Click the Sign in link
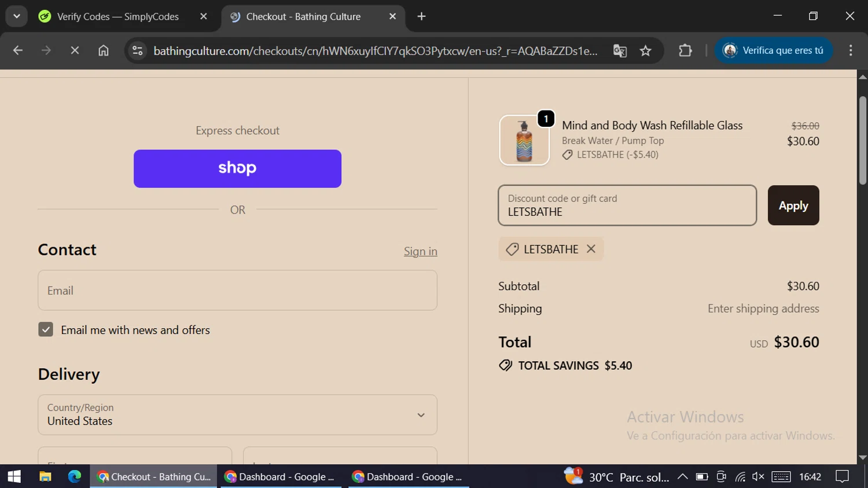The image size is (868, 488). pyautogui.click(x=420, y=251)
